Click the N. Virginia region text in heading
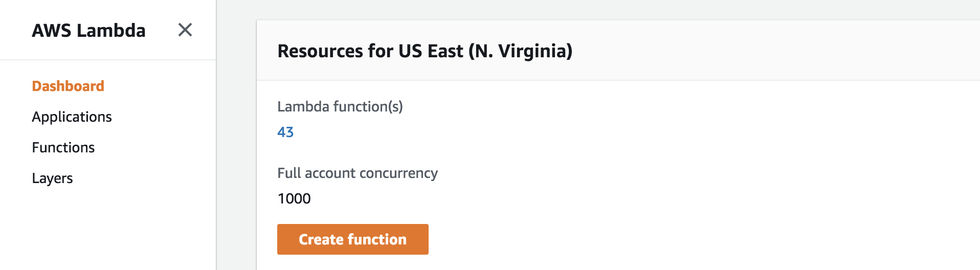 pos(521,51)
